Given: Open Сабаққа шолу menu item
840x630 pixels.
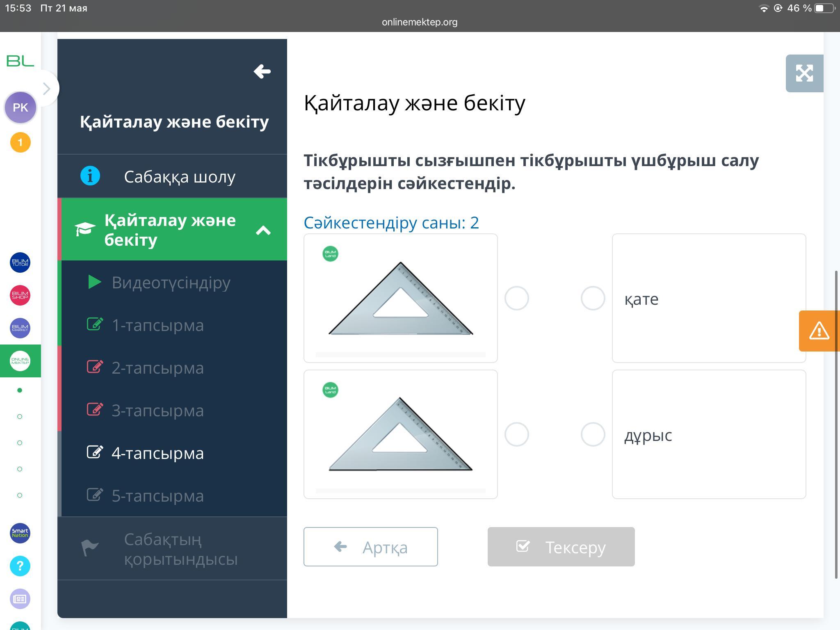Looking at the screenshot, I should (x=179, y=177).
